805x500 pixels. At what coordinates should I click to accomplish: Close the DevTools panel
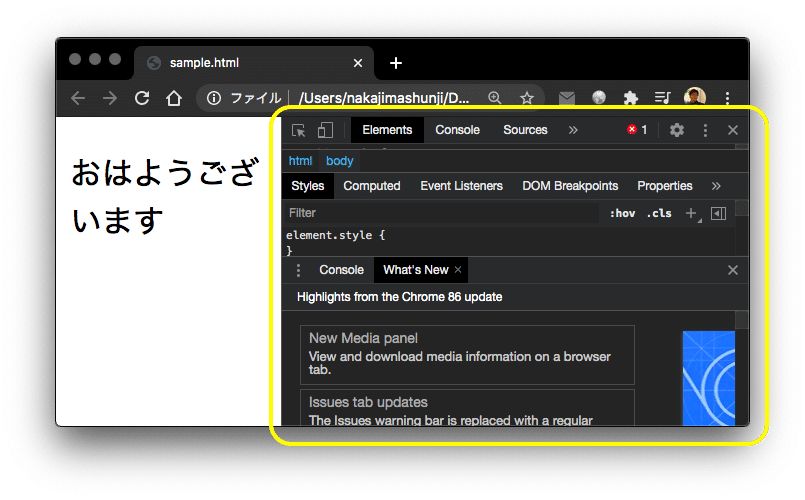[733, 130]
